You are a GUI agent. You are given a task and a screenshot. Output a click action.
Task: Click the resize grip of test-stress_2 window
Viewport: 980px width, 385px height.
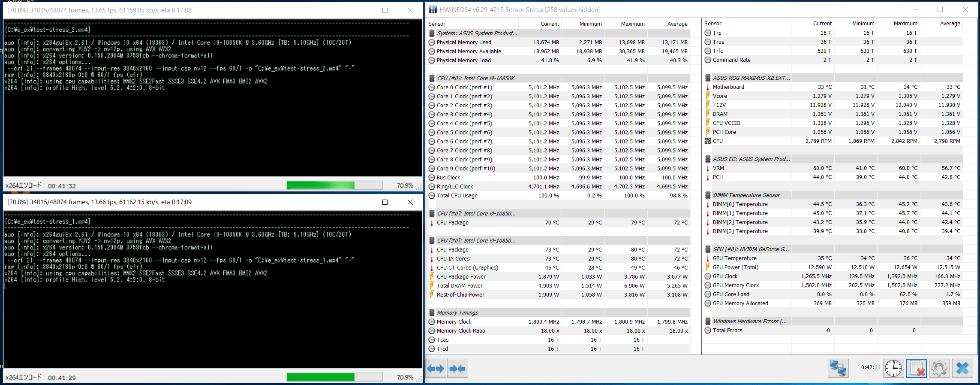[419, 187]
